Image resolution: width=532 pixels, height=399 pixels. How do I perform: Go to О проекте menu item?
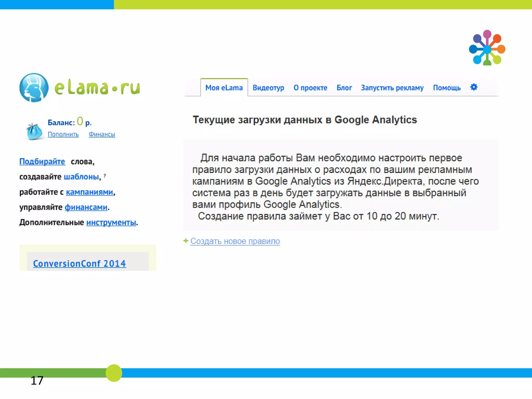pyautogui.click(x=310, y=88)
